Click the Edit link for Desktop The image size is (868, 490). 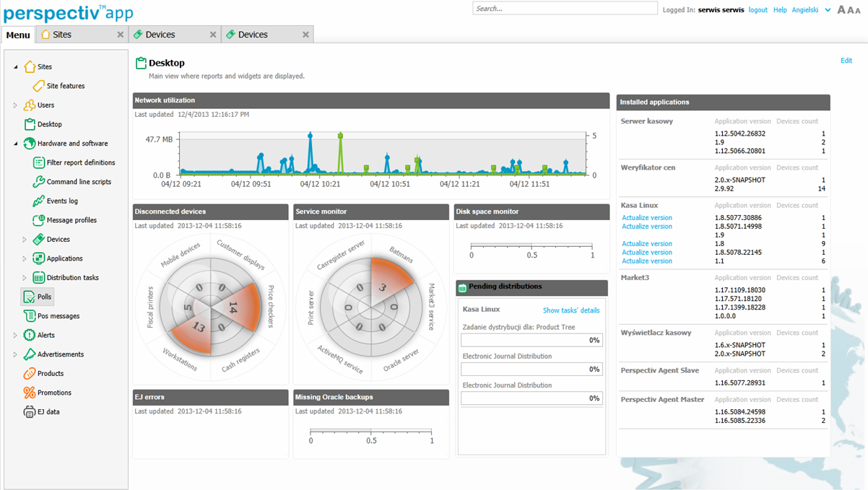[846, 61]
